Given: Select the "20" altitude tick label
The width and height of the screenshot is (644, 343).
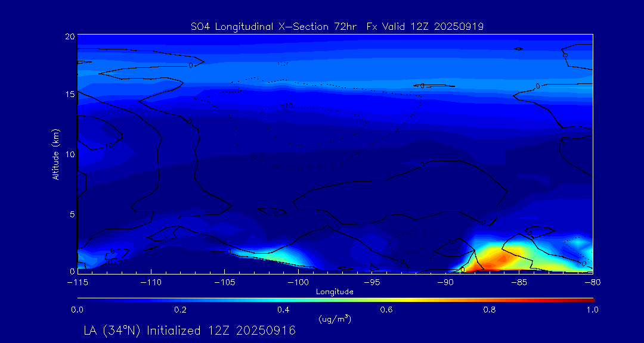Looking at the screenshot, I should click(x=70, y=36).
